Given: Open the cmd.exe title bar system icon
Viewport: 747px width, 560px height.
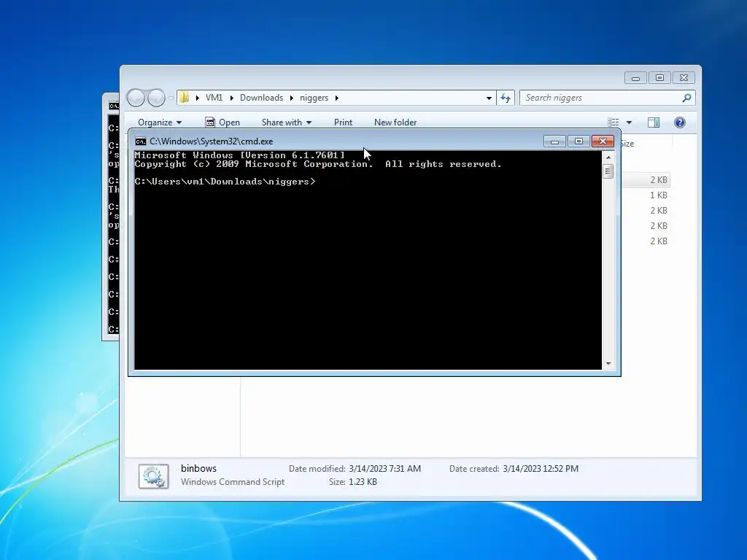Looking at the screenshot, I should (x=141, y=141).
